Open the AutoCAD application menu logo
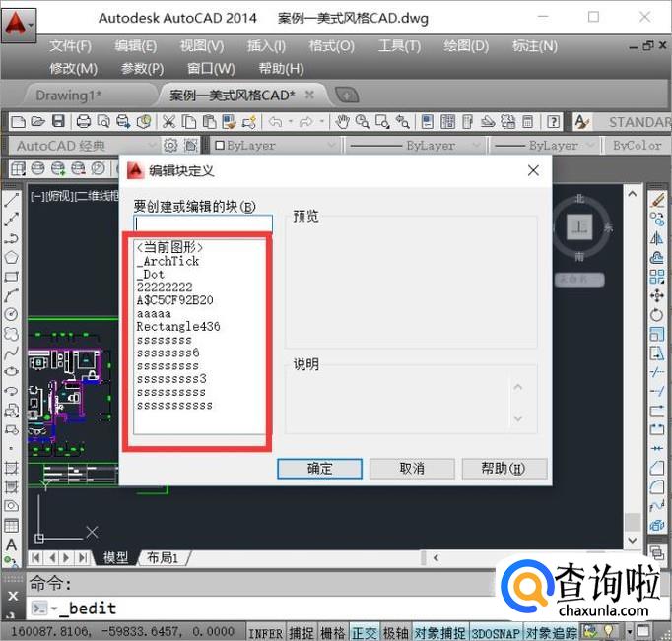This screenshot has height=641, width=672. (x=19, y=24)
